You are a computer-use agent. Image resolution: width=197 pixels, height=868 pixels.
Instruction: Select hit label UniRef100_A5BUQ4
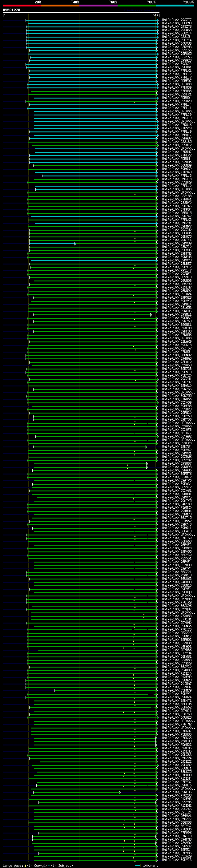click(177, 98)
